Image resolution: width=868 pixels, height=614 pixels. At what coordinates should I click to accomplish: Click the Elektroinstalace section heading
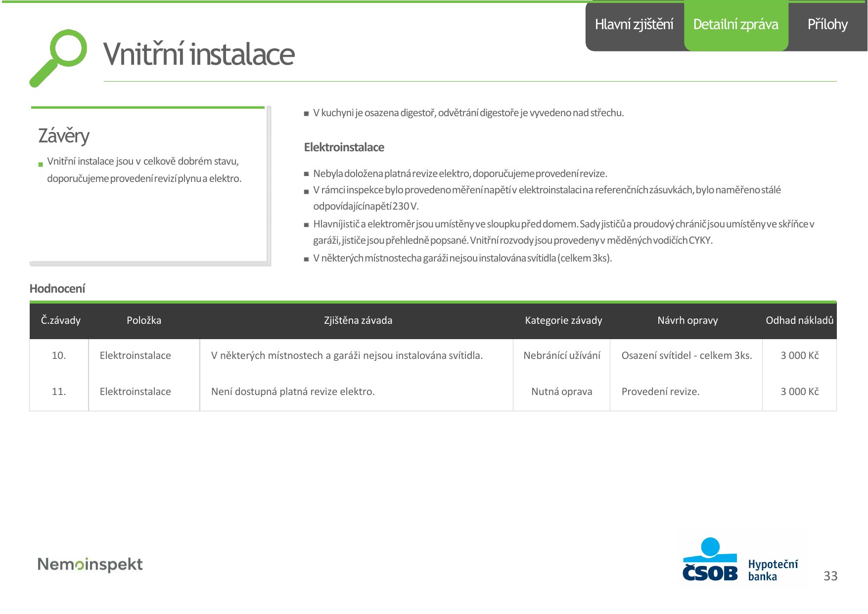pos(344,147)
